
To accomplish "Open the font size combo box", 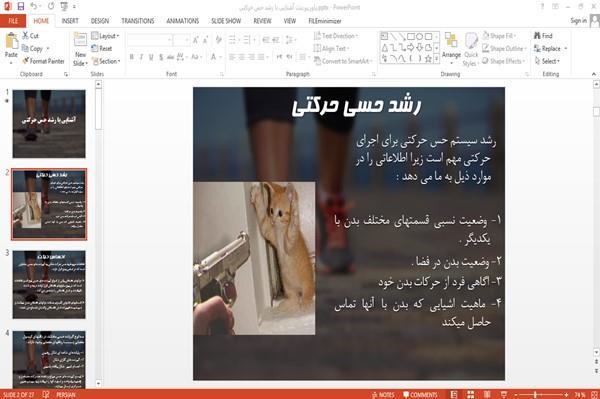I will click(181, 40).
